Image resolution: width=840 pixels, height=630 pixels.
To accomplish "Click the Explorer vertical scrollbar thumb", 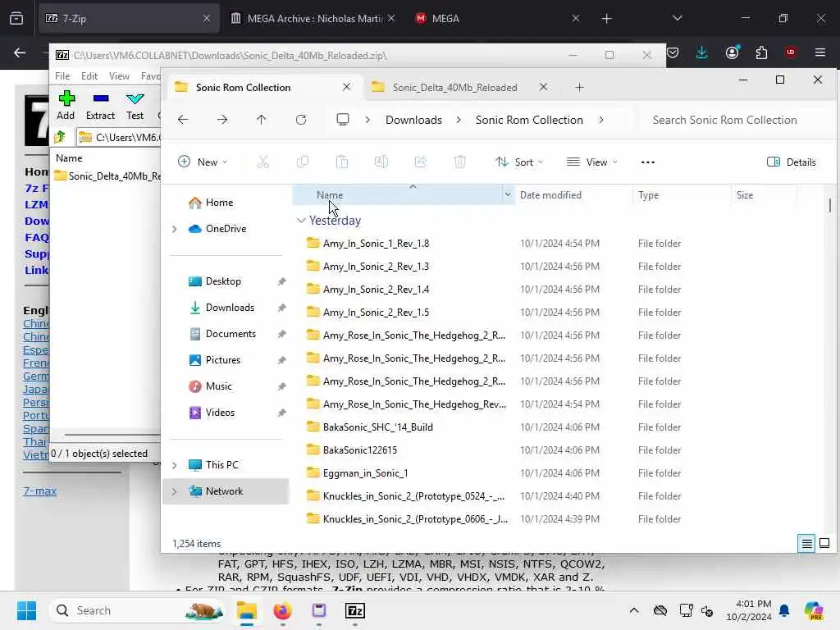I will (830, 205).
